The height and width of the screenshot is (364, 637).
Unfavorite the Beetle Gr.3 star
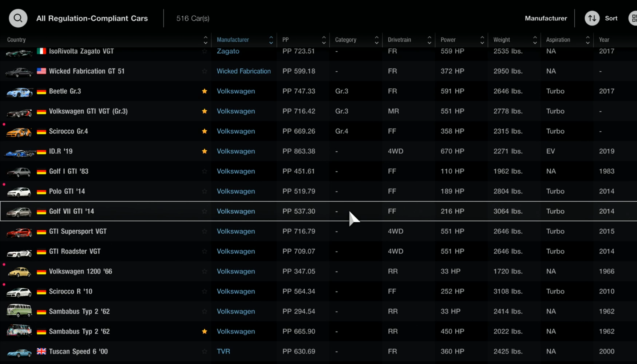coord(205,91)
